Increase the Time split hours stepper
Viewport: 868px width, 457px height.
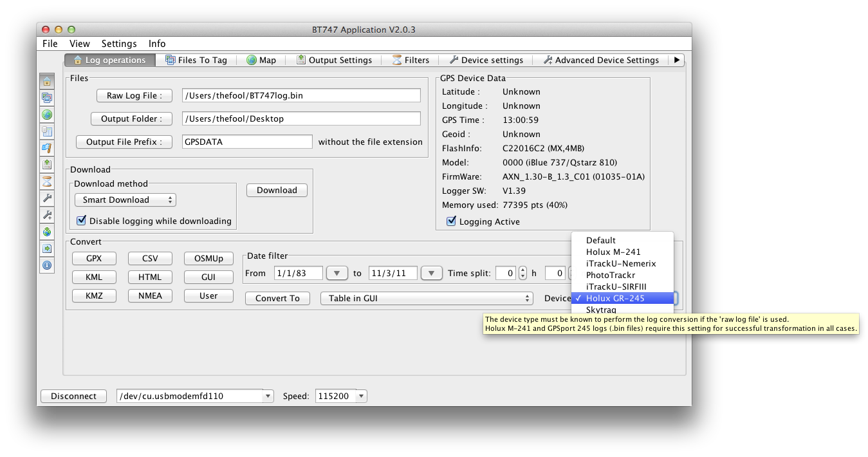coord(522,270)
